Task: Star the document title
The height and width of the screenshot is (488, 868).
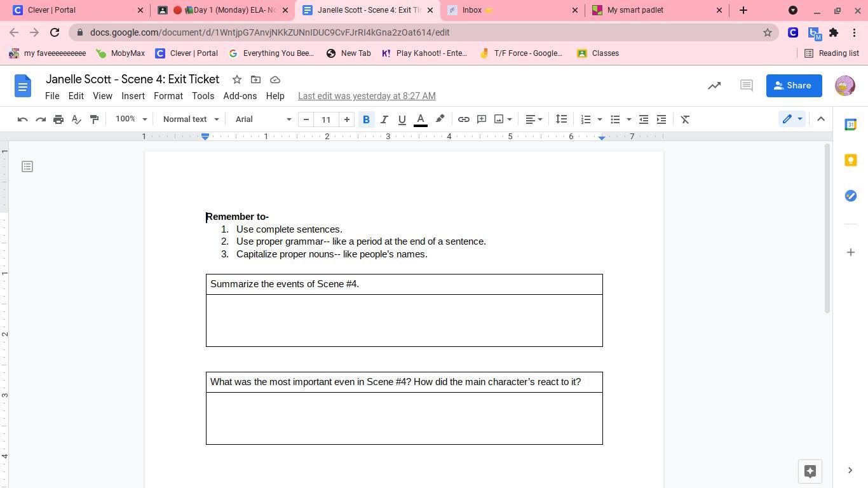Action: [236, 79]
